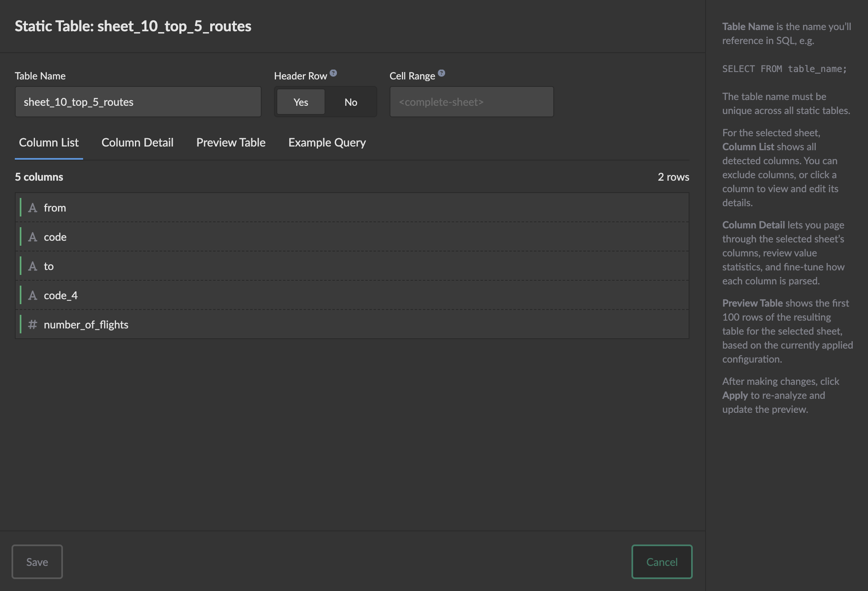
Task: Click the Header Row help icon
Action: coord(333,73)
